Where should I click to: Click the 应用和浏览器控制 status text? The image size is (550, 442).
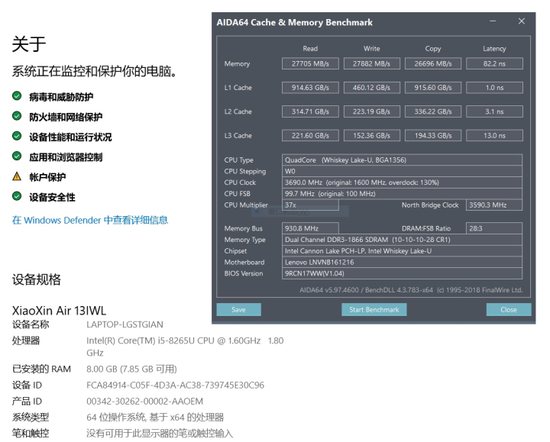coord(66,157)
